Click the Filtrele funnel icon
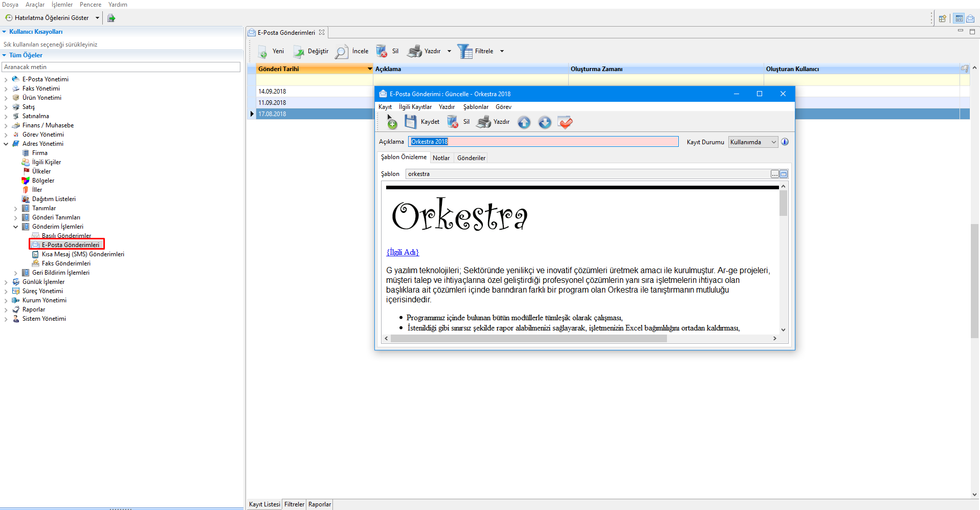Screen dimensions: 980x510 tap(464, 51)
